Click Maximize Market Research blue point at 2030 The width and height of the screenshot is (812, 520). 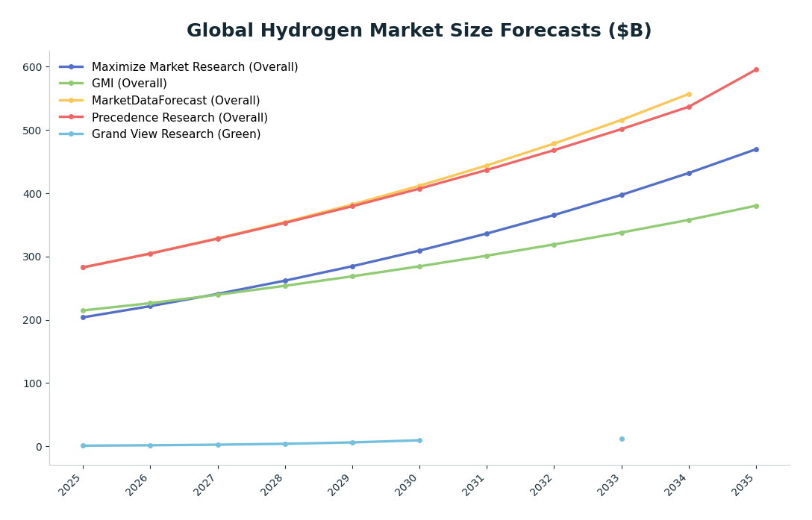pyautogui.click(x=419, y=251)
